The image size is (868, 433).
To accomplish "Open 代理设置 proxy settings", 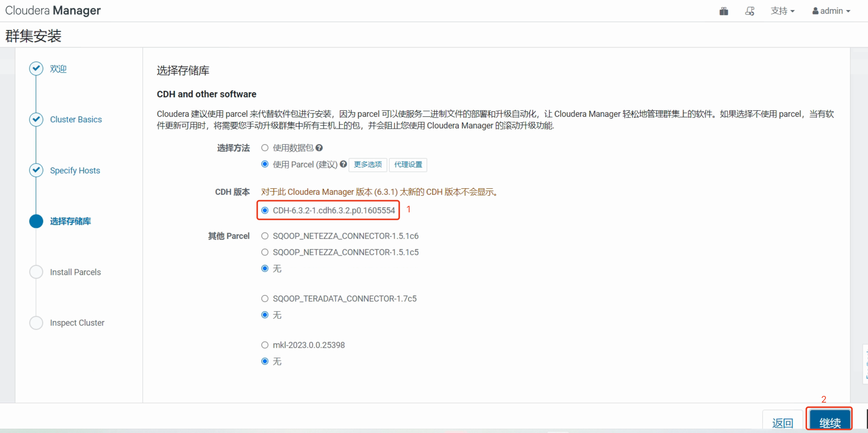I will tap(408, 165).
